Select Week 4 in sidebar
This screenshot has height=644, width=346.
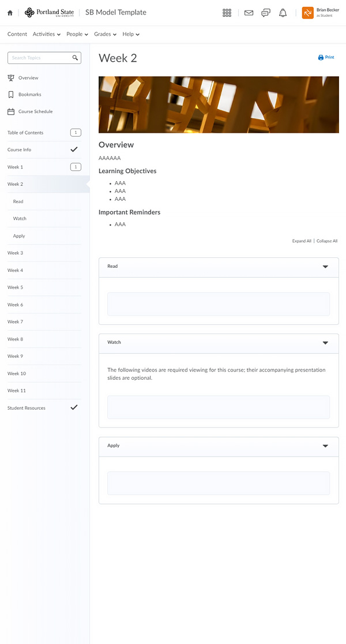point(44,270)
